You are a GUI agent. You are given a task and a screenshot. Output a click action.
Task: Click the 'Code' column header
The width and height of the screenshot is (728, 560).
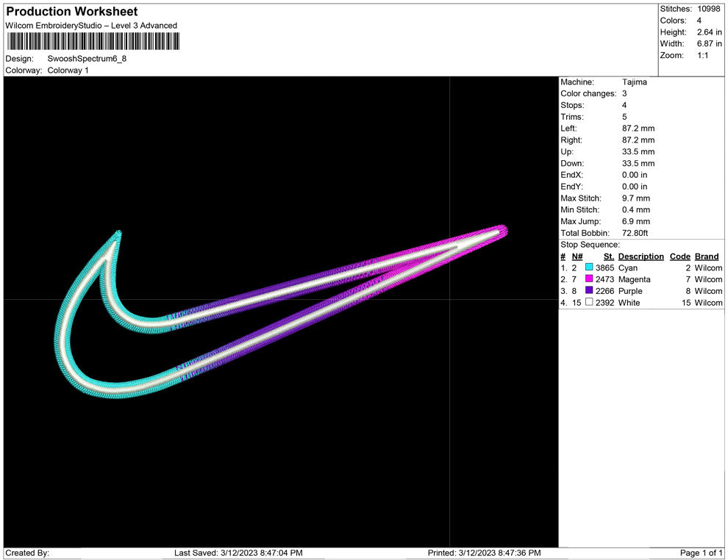pos(679,256)
